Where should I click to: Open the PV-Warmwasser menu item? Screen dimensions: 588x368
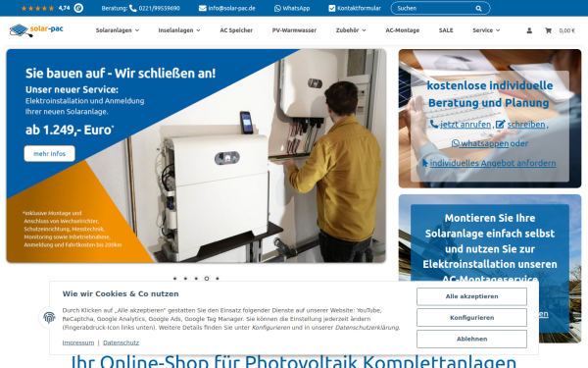coord(294,30)
